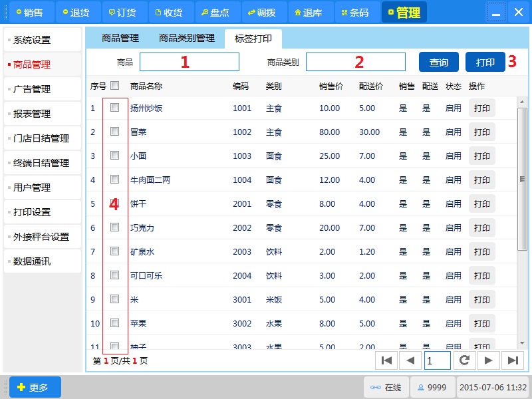Check the box for 矿泉水
532x399 pixels.
coord(114,251)
